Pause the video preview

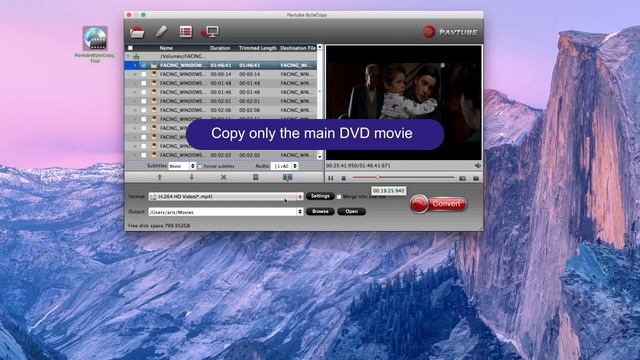coord(331,178)
